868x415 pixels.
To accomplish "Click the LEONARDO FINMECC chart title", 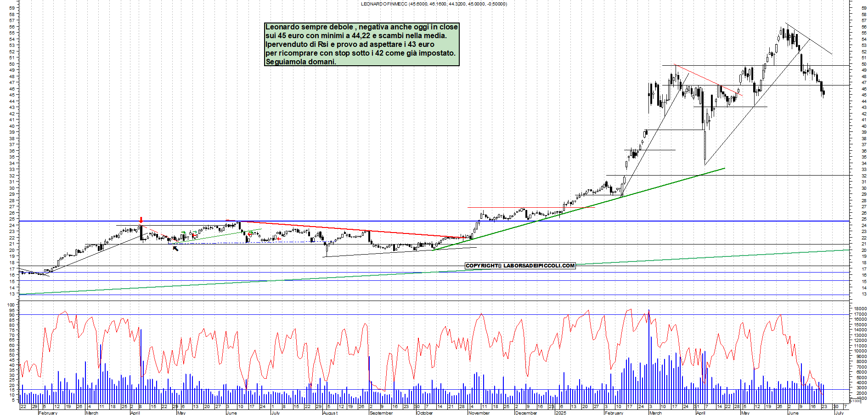I will [434, 4].
